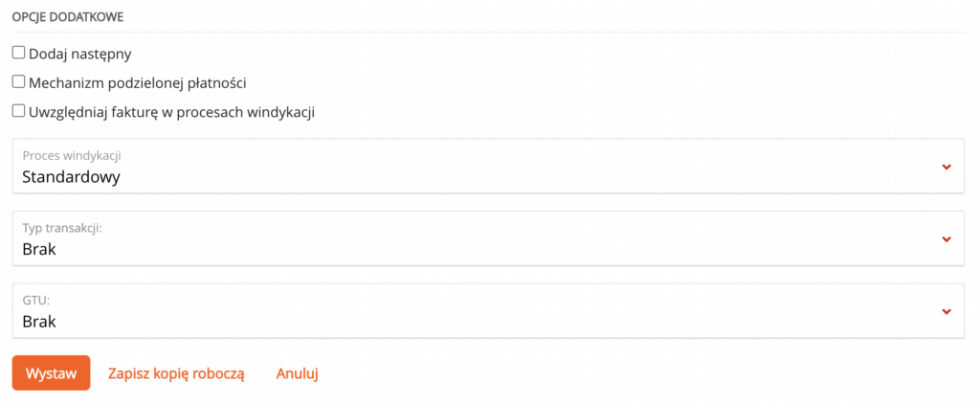Click the Zapisz kopię roboczą link

click(176, 373)
